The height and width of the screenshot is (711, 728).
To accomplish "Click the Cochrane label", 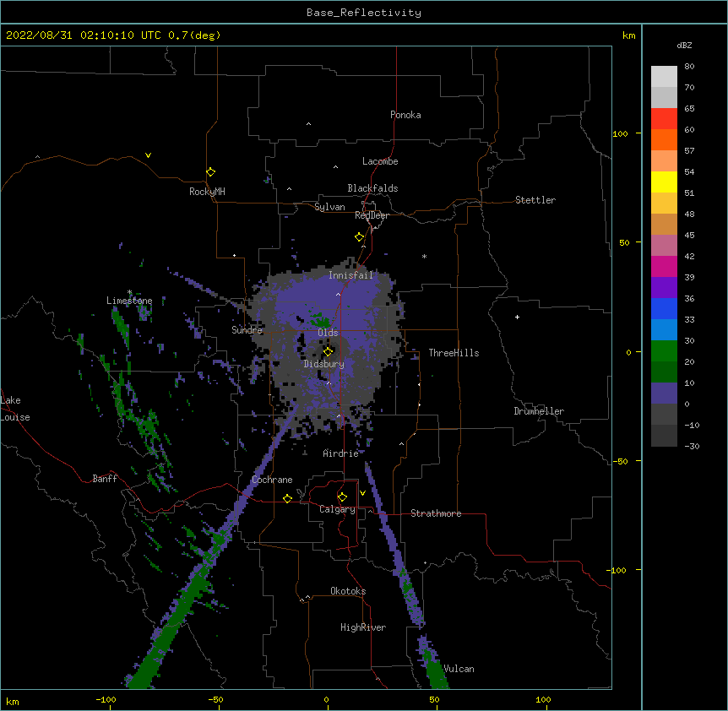I will tap(272, 480).
